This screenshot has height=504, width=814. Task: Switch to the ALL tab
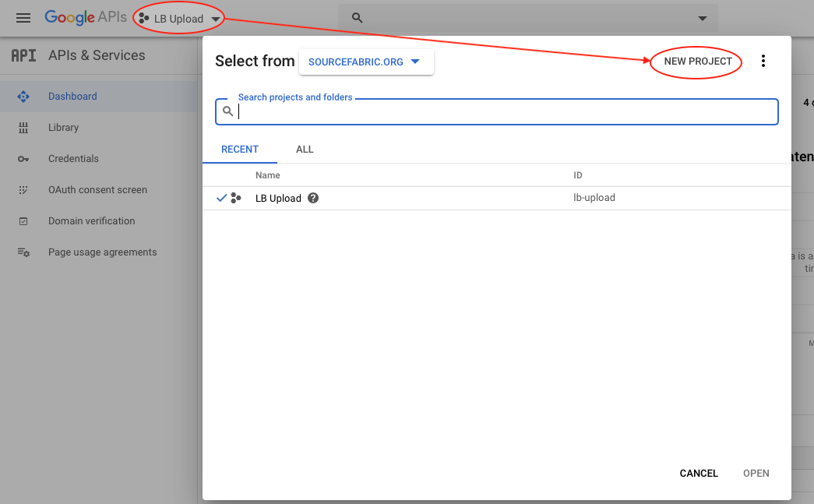(x=305, y=150)
